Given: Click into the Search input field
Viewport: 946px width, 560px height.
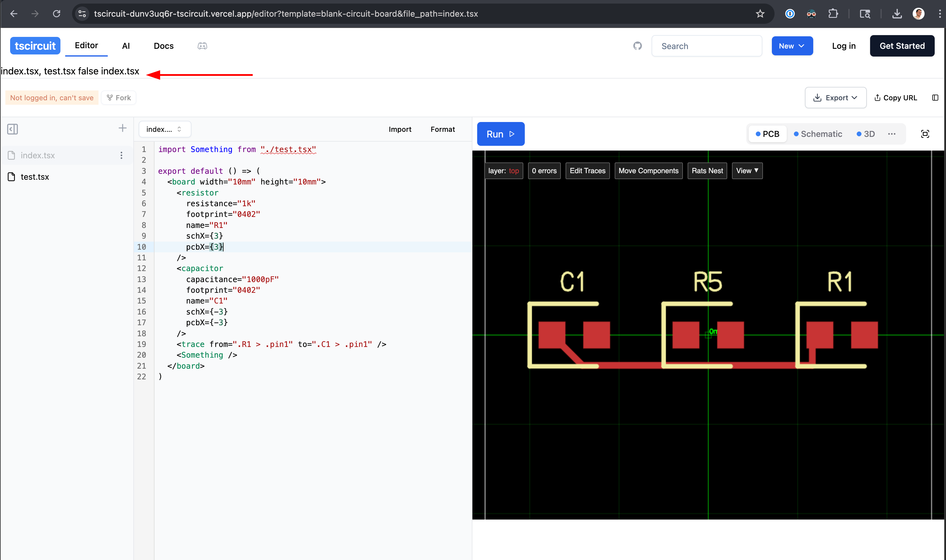Looking at the screenshot, I should (x=706, y=46).
